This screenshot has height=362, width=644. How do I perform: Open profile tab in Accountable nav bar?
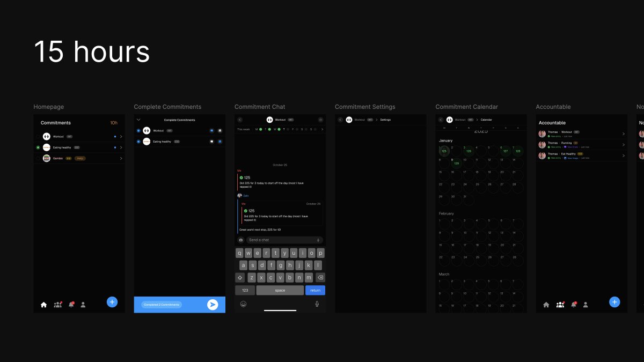click(x=586, y=305)
